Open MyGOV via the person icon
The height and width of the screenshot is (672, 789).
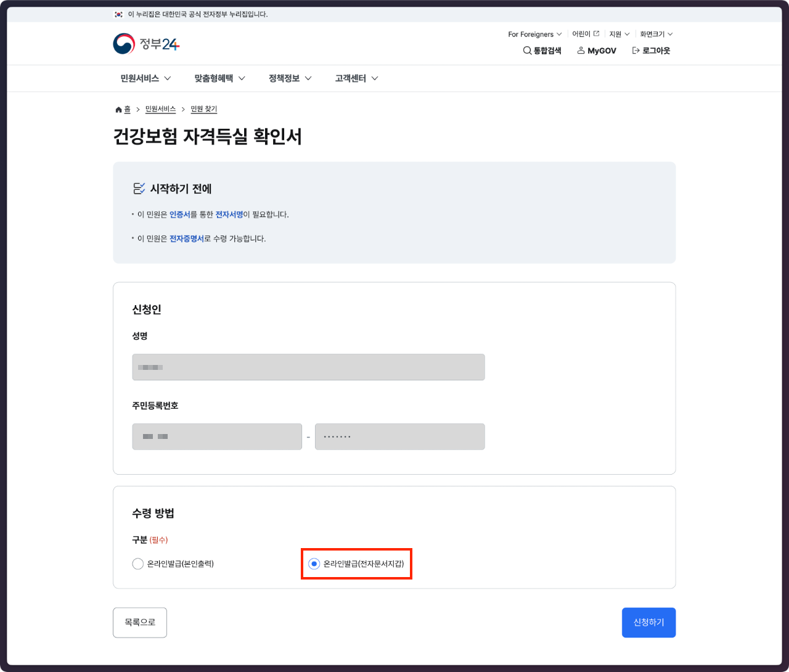tap(580, 51)
